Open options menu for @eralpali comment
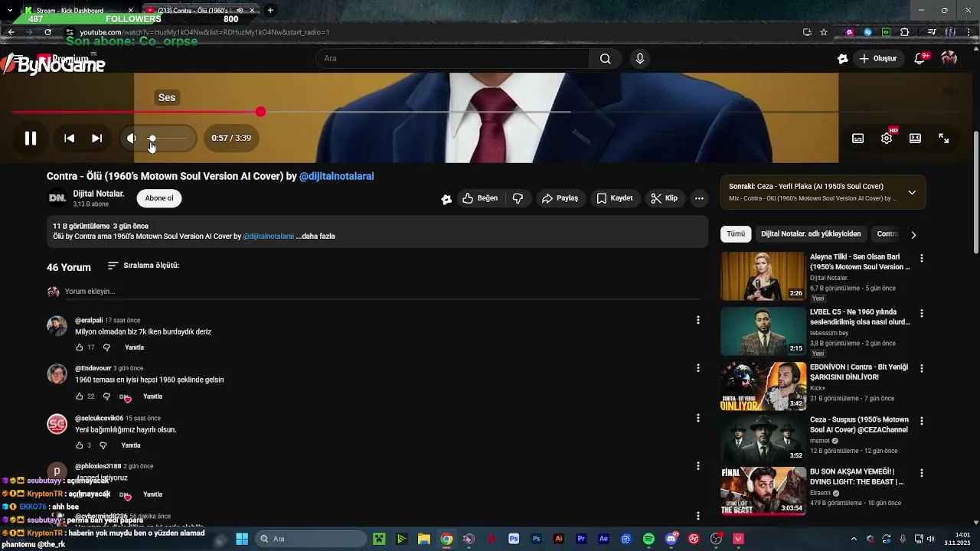980x551 pixels. (697, 320)
